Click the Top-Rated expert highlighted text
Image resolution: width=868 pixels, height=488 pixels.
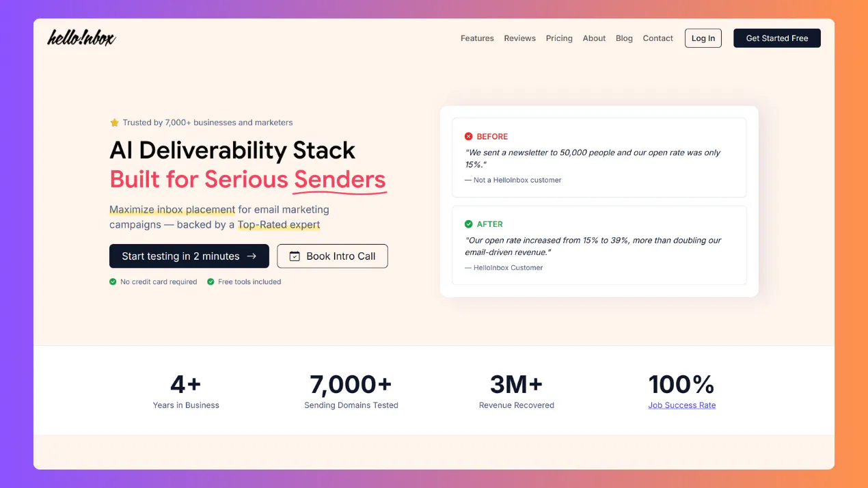point(279,224)
